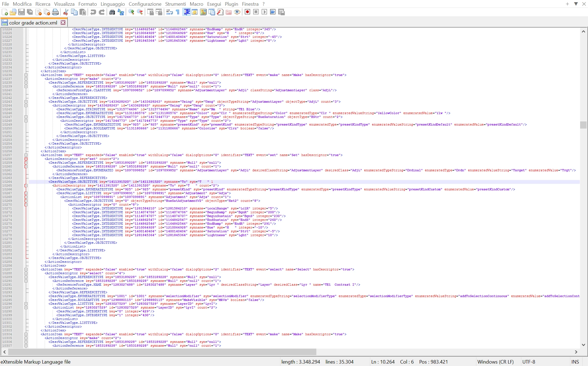The width and height of the screenshot is (588, 366).
Task: Collapse fold marker at line 10236
Action: (x=26, y=75)
